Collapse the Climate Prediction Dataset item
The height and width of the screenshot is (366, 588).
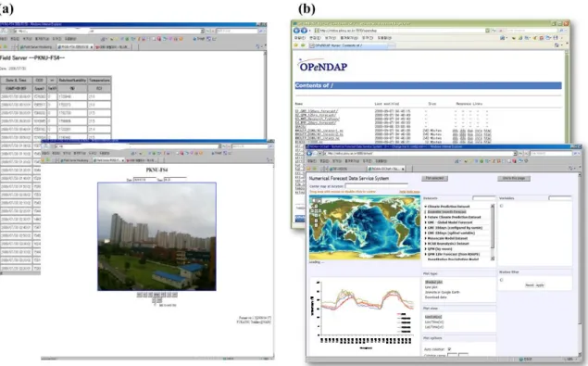tap(426, 207)
